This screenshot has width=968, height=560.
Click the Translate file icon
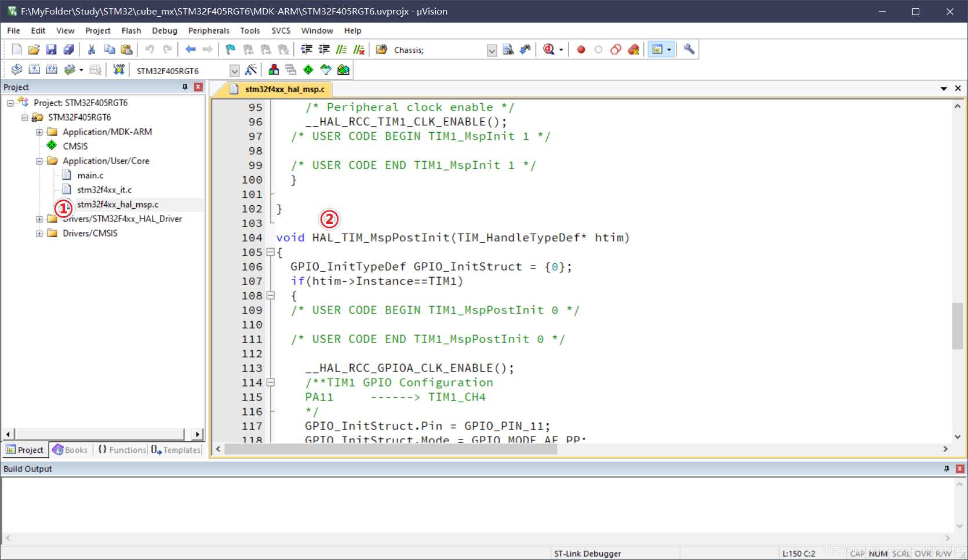[x=17, y=70]
